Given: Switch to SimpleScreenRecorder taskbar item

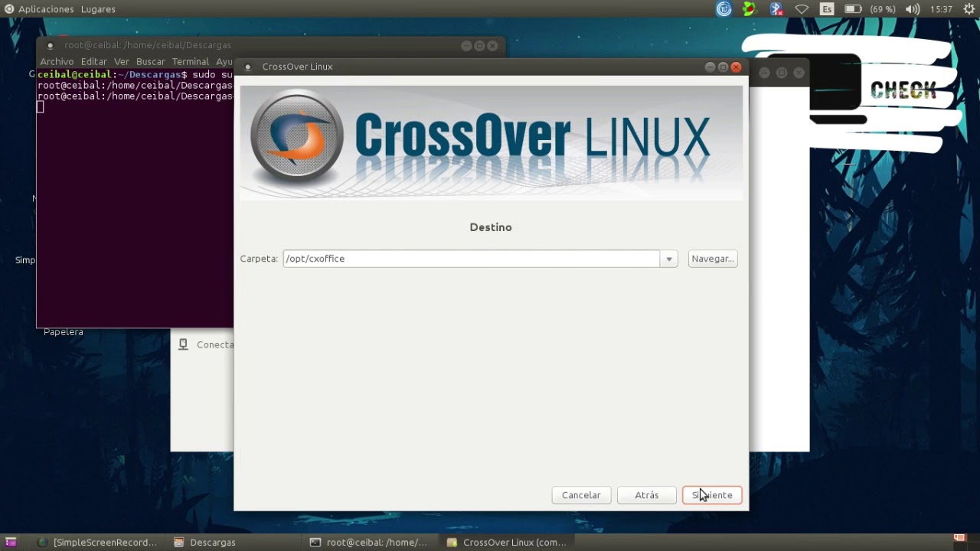Looking at the screenshot, I should point(97,542).
